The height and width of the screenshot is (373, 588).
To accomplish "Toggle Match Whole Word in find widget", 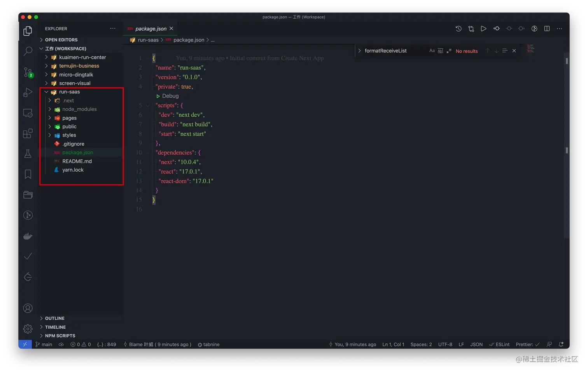I will click(x=440, y=51).
